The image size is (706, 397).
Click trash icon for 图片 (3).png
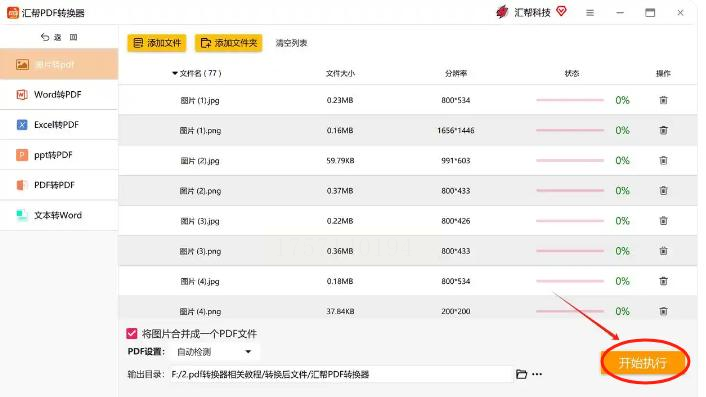point(663,251)
